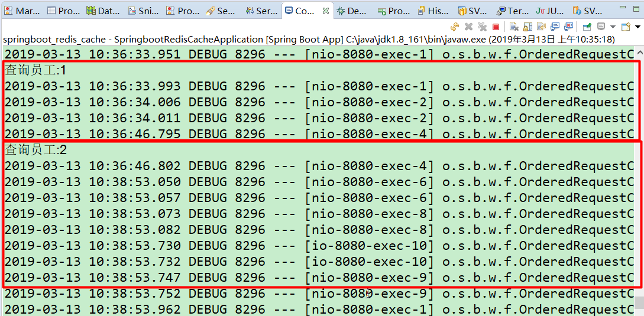The height and width of the screenshot is (316, 644).
Task: Open the Display Selected Console dropdown arrow
Action: pyautogui.click(x=613, y=27)
